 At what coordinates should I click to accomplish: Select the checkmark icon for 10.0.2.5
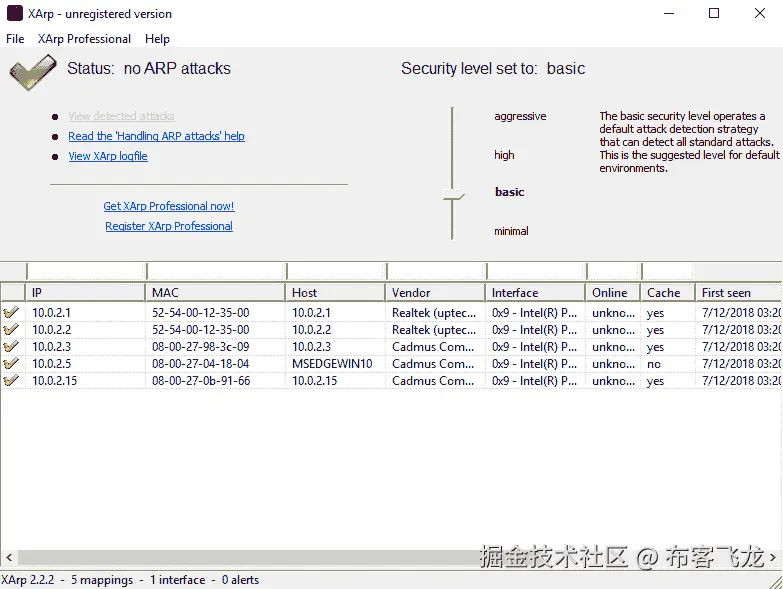point(11,363)
